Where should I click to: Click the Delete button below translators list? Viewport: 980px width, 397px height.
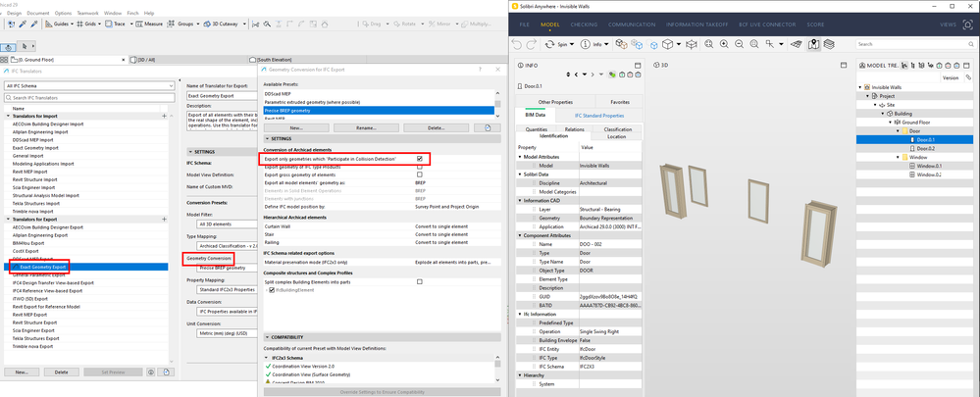tap(61, 372)
